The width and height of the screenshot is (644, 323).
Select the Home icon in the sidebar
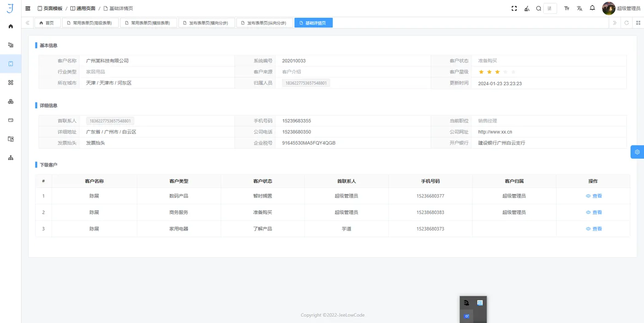(x=11, y=26)
